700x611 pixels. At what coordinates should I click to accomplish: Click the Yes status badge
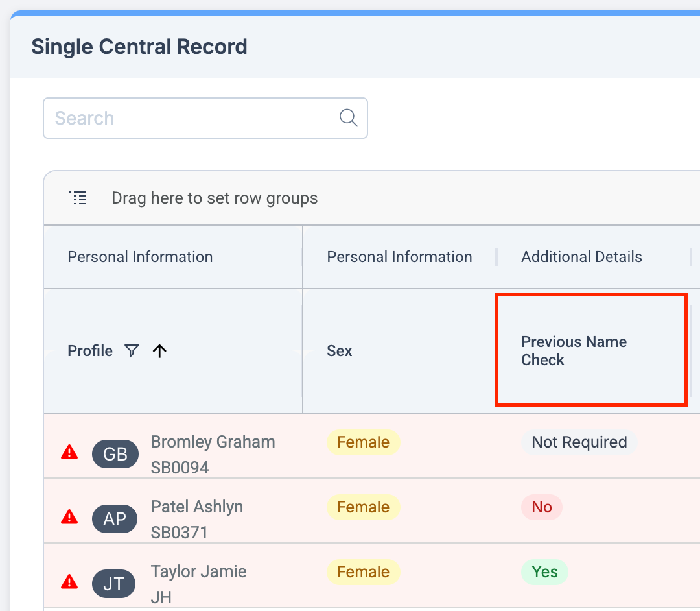(544, 571)
